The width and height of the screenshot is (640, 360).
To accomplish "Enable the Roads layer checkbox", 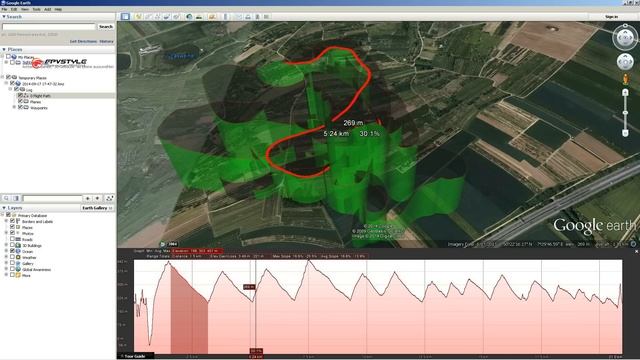I will (12, 239).
